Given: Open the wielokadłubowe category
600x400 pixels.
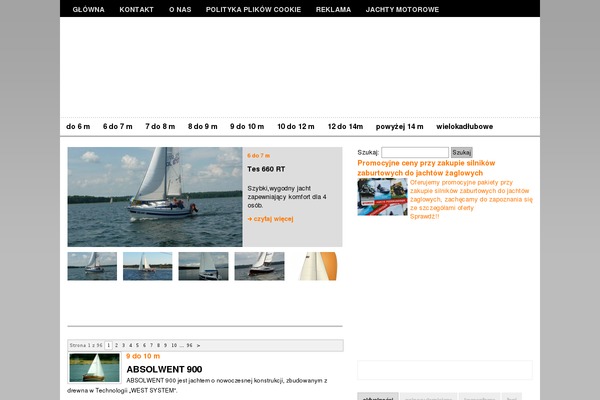Looking at the screenshot, I should 465,127.
